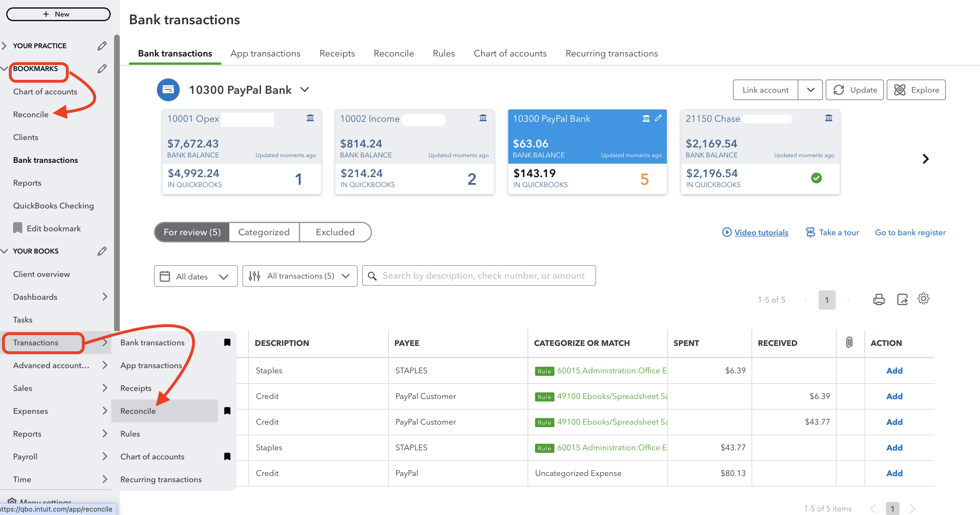Switch to App transactions tab

265,54
